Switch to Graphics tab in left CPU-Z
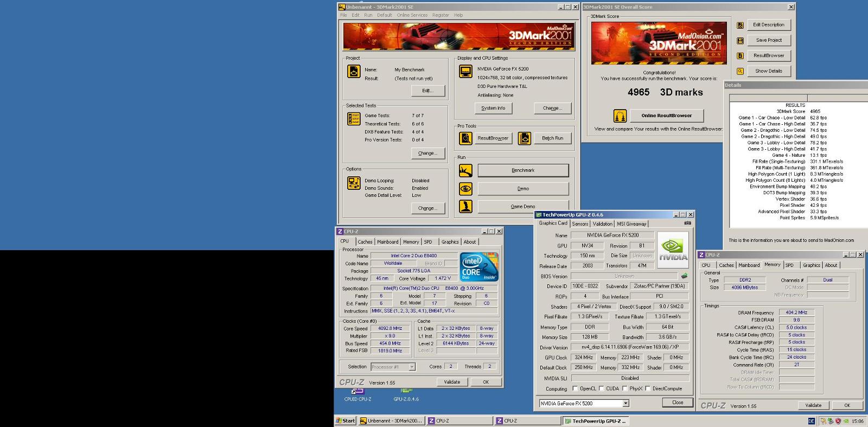Image resolution: width=868 pixels, height=427 pixels. click(450, 242)
